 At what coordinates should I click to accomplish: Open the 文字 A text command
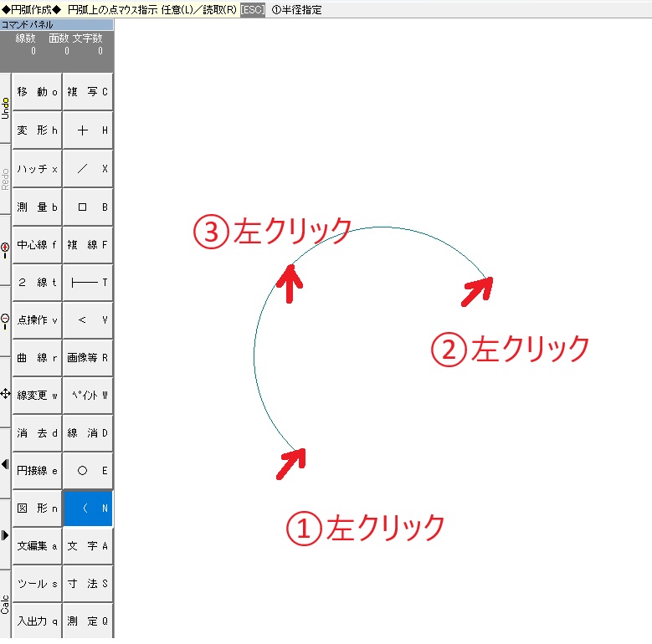88,546
